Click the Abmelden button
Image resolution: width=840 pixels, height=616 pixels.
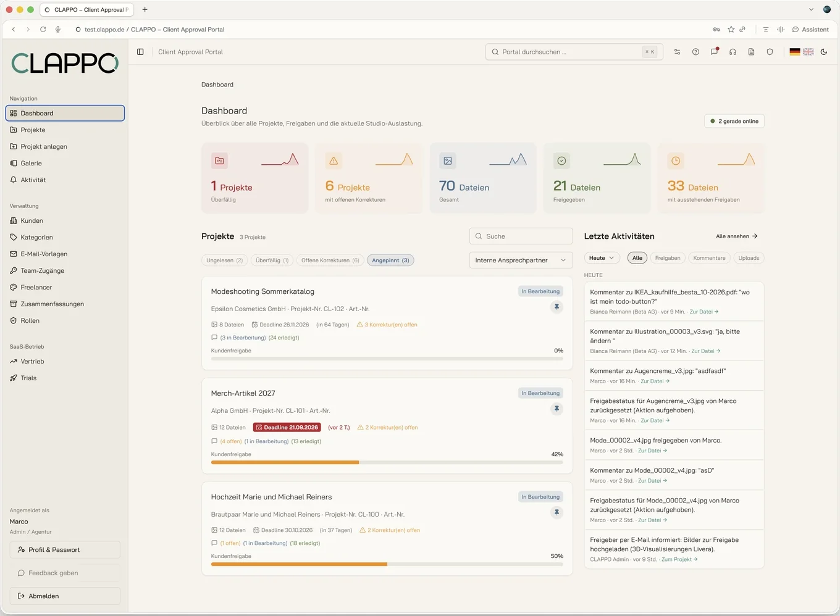[x=65, y=596]
